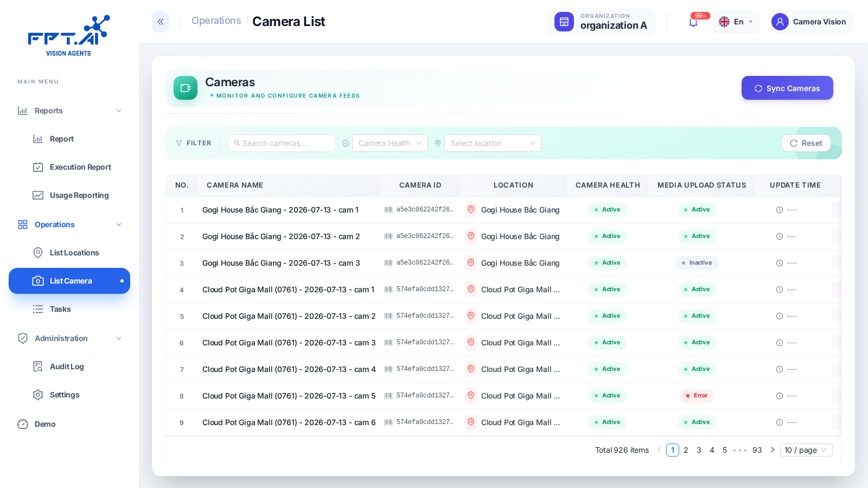The width and height of the screenshot is (868, 488).
Task: Click the filter funnel icon
Action: pos(179,143)
